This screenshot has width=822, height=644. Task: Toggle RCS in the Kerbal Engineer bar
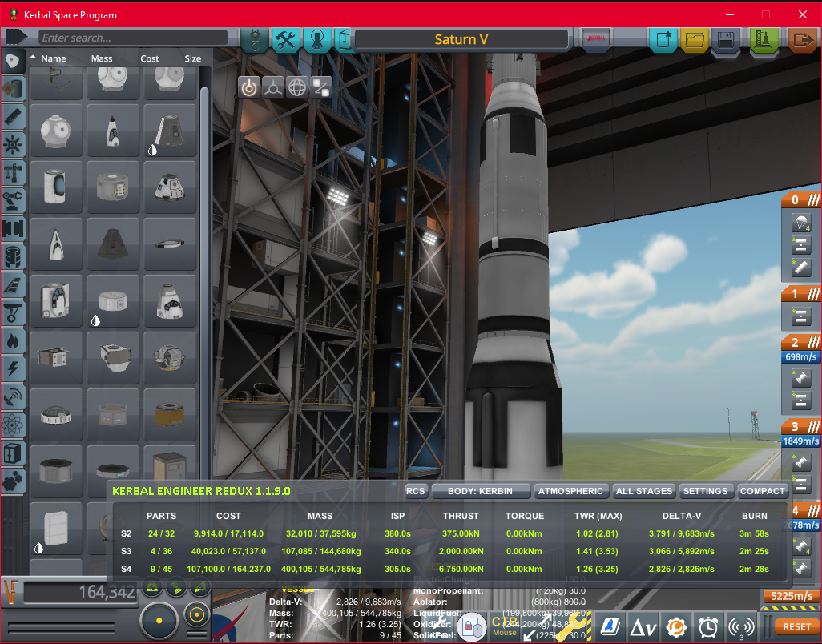tap(414, 491)
